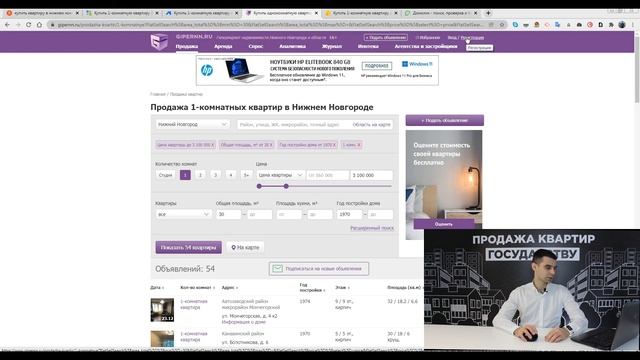Expand the Квартиры 'все' dropdown

[x=183, y=214]
